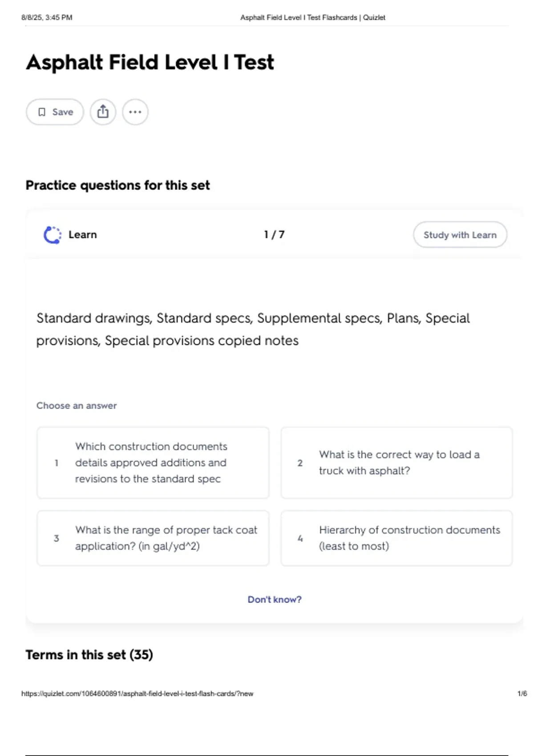The image size is (534, 756).
Task: Click the 1 / 7 progress indicator
Action: tap(274, 234)
